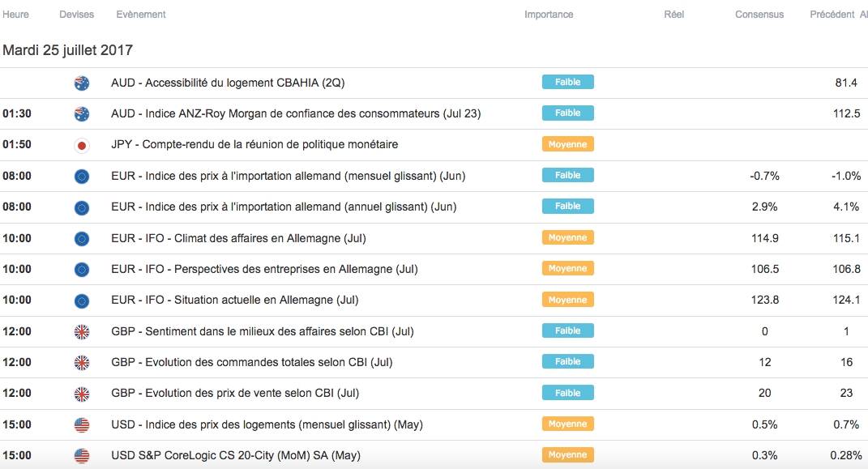The height and width of the screenshot is (469, 868).
Task: Click the Australian flag on ANZ-Roy Morgan row
Action: (x=81, y=113)
